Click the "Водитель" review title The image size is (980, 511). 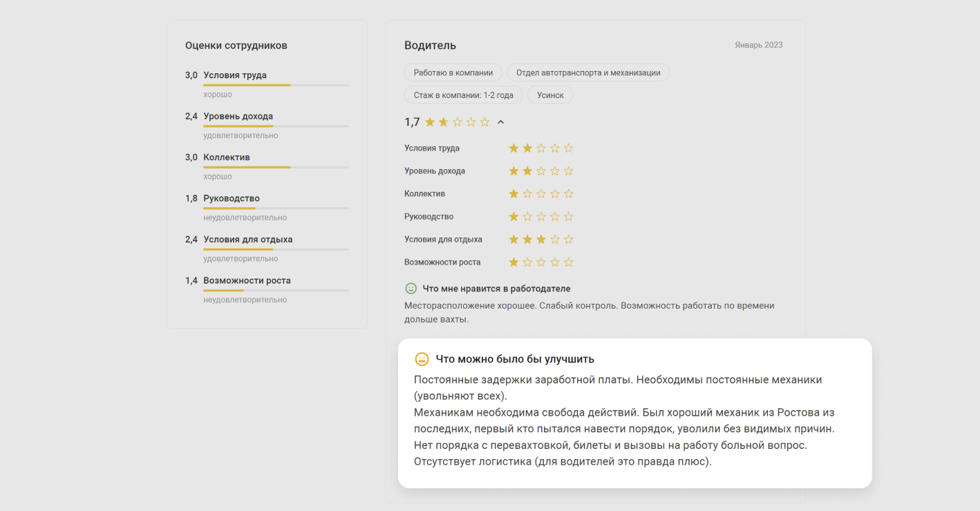pyautogui.click(x=430, y=46)
